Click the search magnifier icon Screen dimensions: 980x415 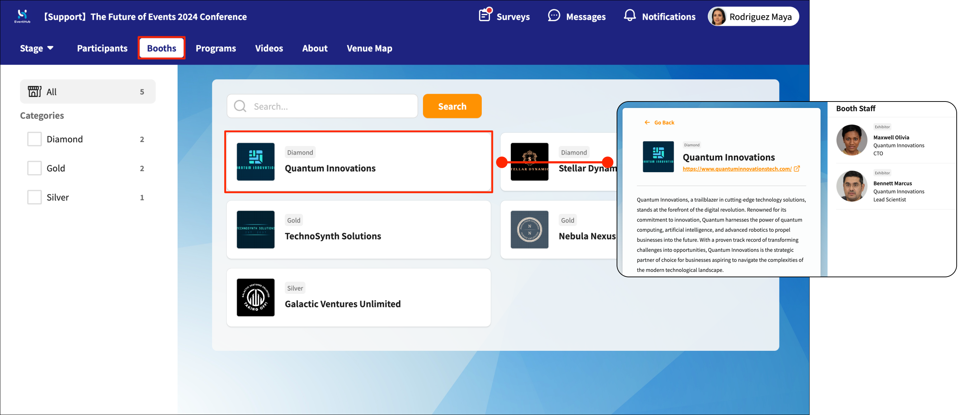coord(240,106)
